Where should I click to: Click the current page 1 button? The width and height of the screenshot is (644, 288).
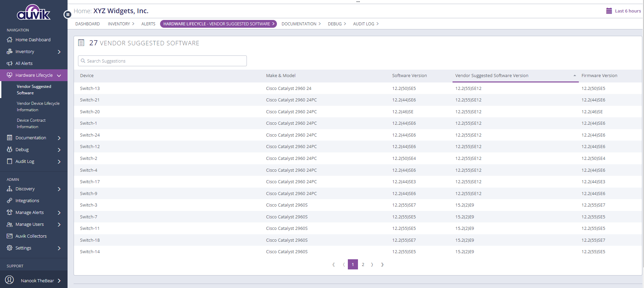[353, 264]
